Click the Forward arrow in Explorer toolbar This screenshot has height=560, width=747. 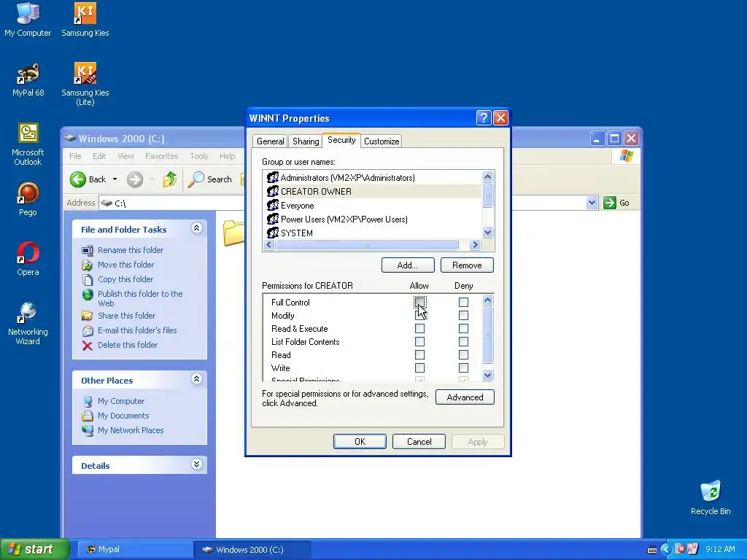pos(135,179)
